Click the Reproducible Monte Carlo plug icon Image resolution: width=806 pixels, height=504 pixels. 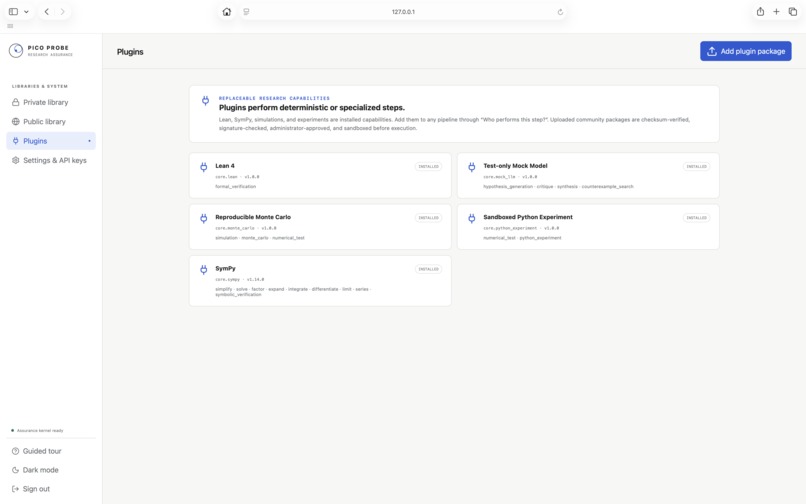(x=204, y=218)
